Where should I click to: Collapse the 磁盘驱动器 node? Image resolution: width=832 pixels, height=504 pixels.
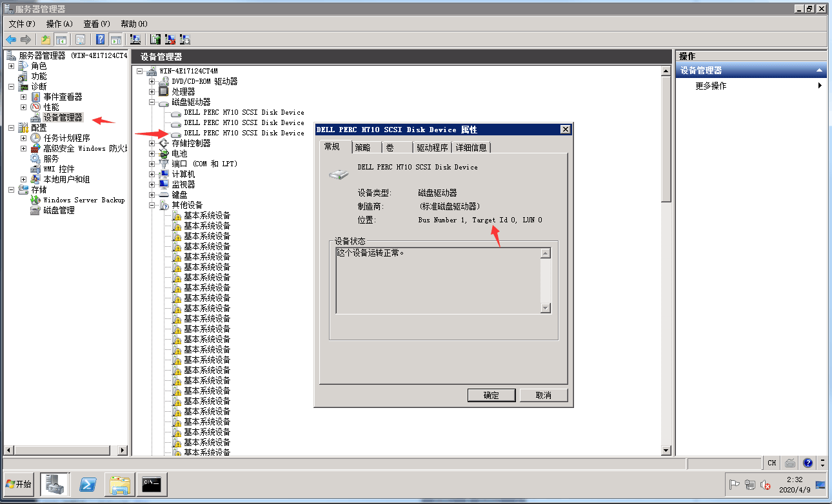pos(152,102)
